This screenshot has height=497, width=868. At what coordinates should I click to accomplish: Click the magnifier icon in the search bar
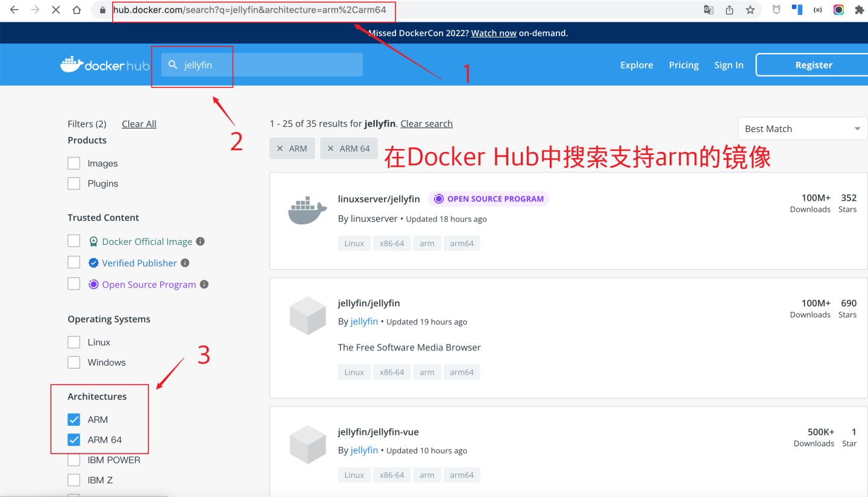[x=173, y=64]
